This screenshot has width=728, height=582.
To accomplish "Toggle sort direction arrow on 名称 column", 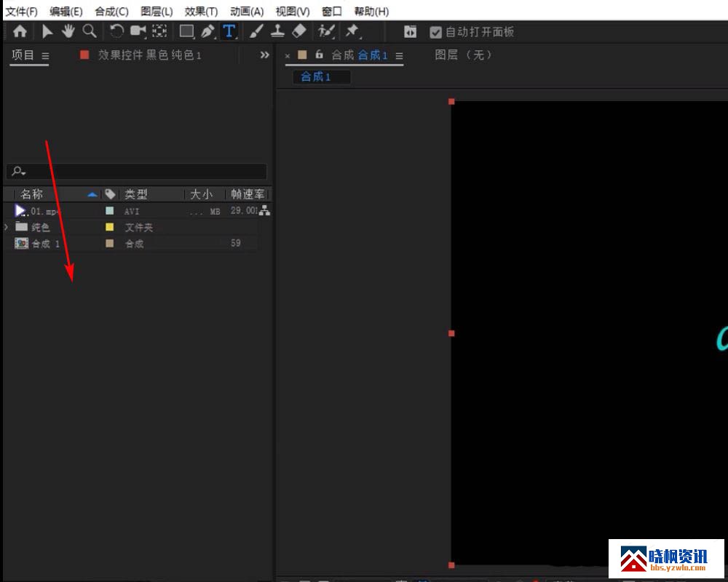I will (93, 194).
